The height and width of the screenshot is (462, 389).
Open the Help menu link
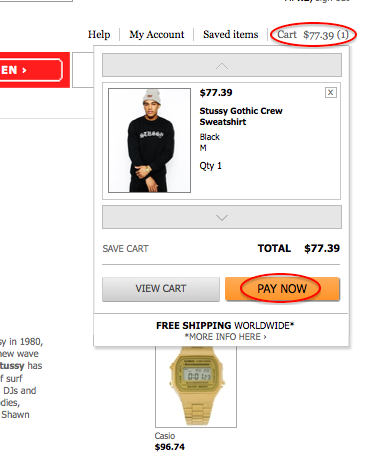99,34
